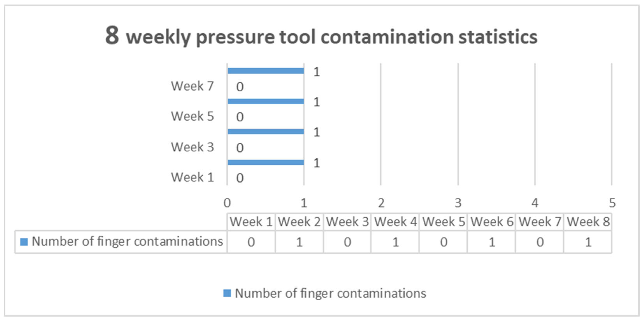
Task: Click the bottom legend text entry
Action: [x=330, y=293]
